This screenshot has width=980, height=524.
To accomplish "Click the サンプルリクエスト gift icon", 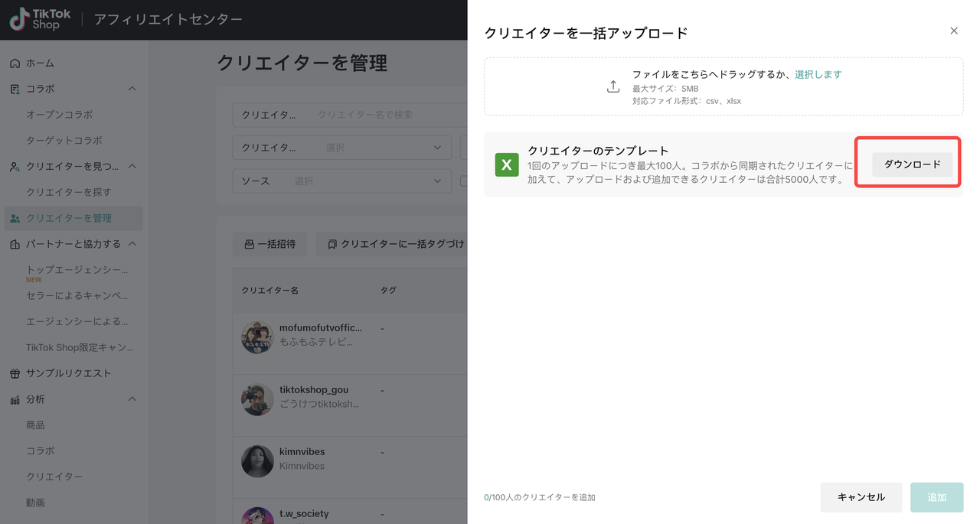I will (15, 373).
